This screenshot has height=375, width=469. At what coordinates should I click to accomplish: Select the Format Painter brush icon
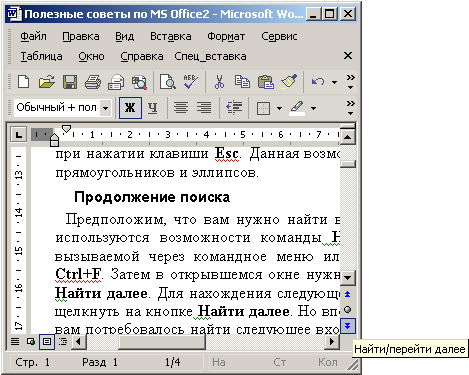[x=289, y=82]
